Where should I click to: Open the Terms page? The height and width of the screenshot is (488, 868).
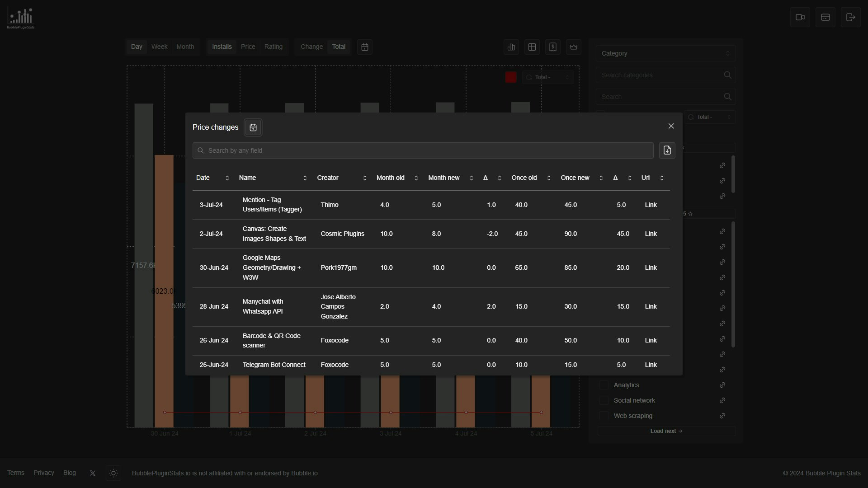click(x=16, y=473)
